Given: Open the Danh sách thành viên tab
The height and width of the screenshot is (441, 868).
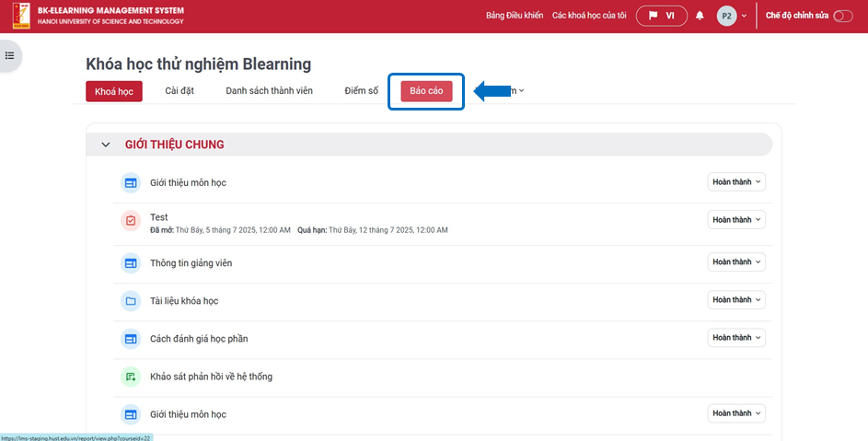Looking at the screenshot, I should tap(269, 91).
